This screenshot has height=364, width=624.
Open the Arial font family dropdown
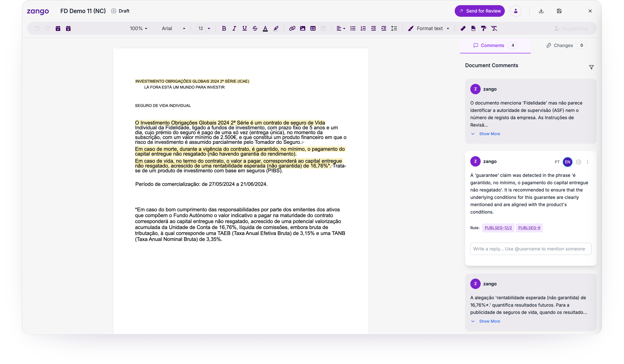point(174,28)
